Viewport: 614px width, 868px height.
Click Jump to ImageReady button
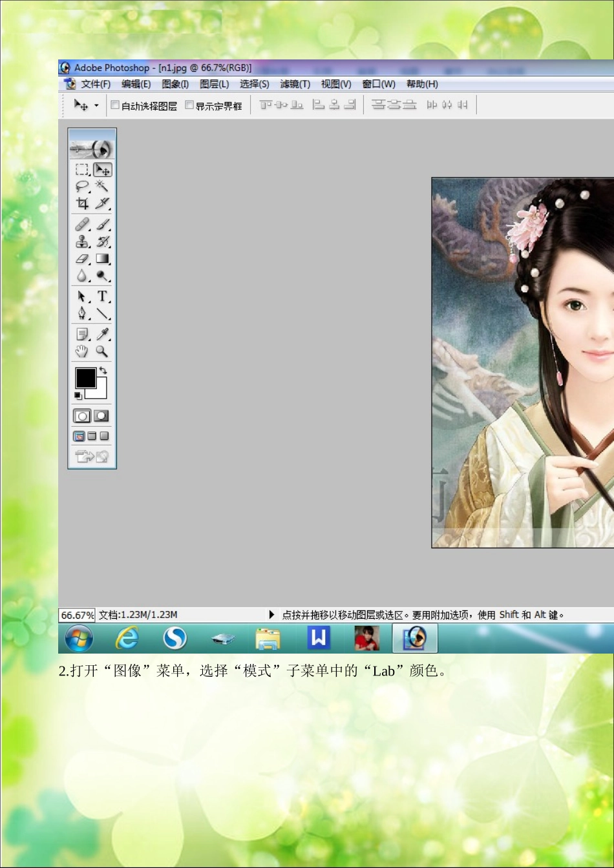(92, 457)
